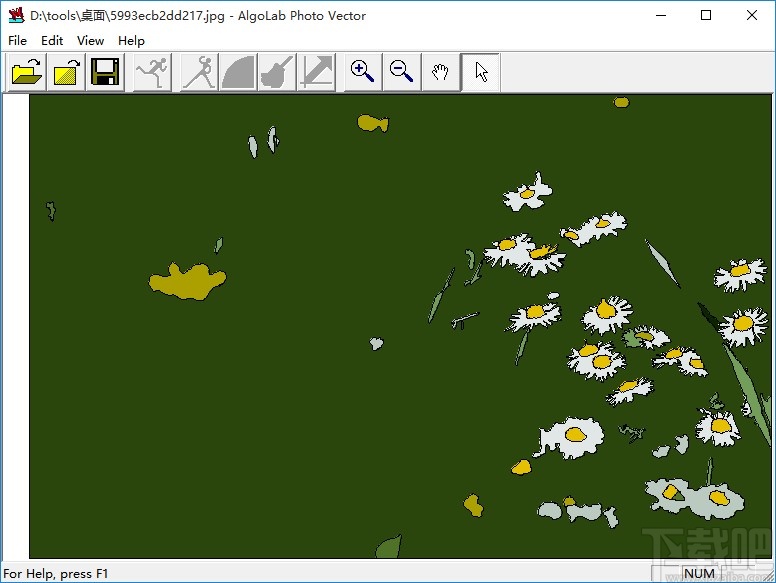776x583 pixels.
Task: Click the large yellow blob in the image
Action: [x=188, y=281]
